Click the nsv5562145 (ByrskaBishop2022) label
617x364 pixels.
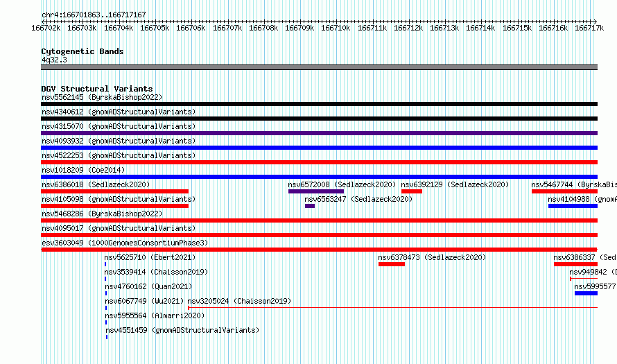coord(102,97)
